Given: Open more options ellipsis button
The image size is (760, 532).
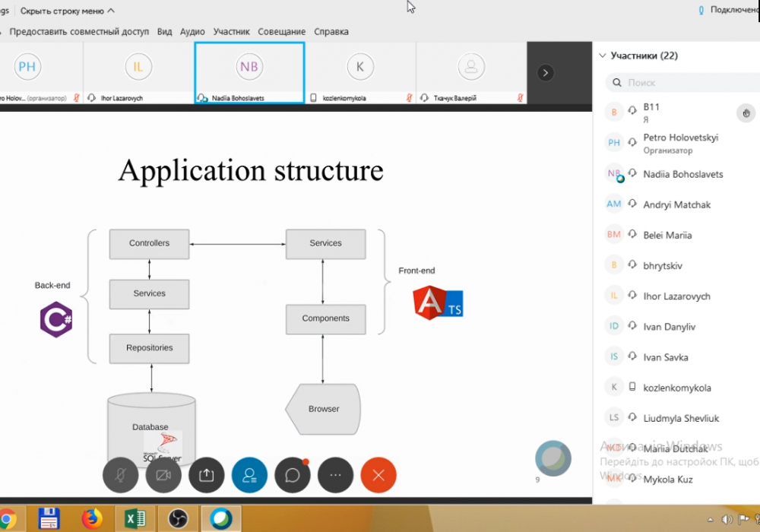Looking at the screenshot, I should 335,476.
